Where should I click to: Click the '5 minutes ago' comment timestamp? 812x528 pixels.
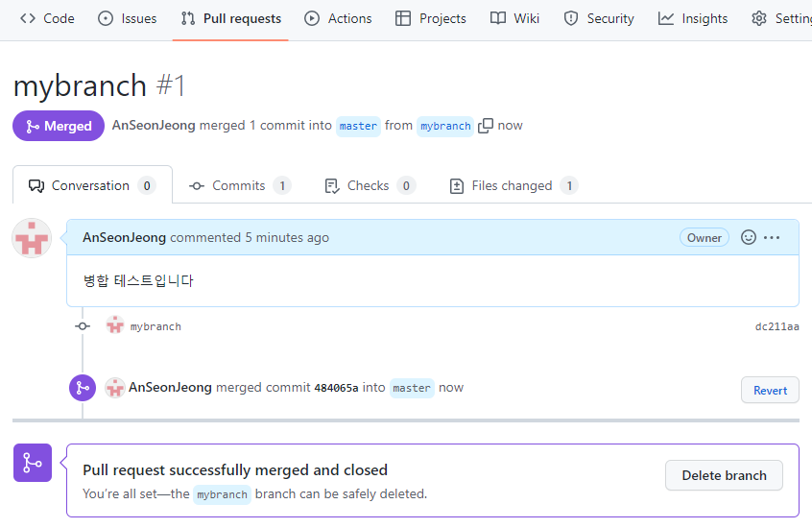coord(287,238)
